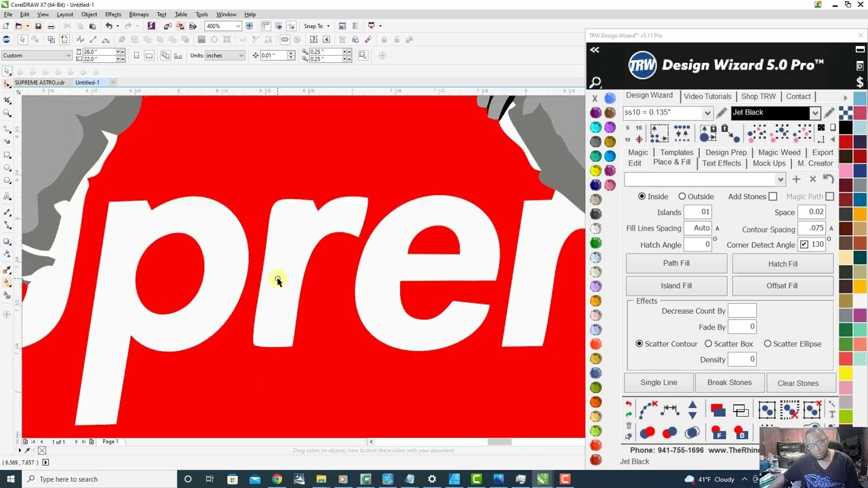This screenshot has width=868, height=488.
Task: Open the Units inches dropdown
Action: point(241,55)
